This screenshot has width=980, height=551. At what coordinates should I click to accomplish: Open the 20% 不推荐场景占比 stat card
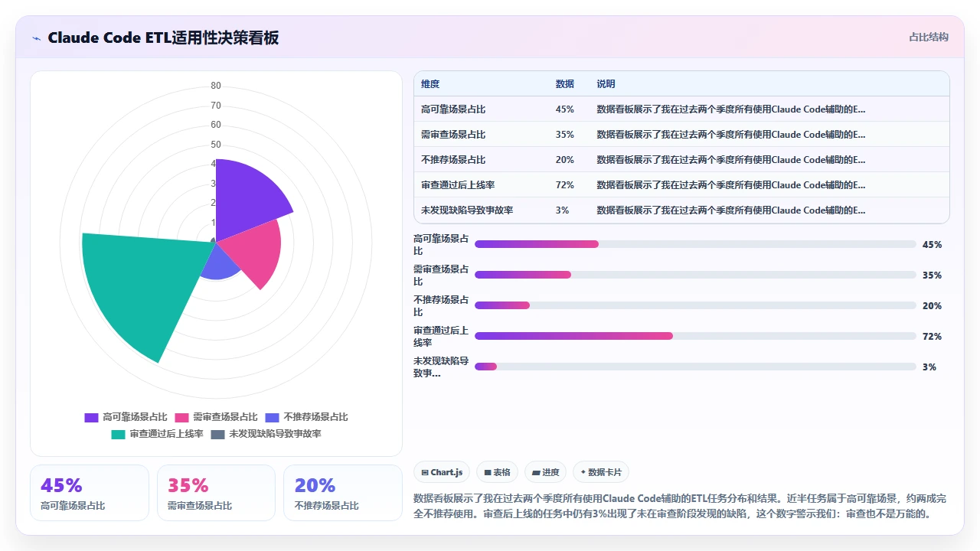click(343, 493)
